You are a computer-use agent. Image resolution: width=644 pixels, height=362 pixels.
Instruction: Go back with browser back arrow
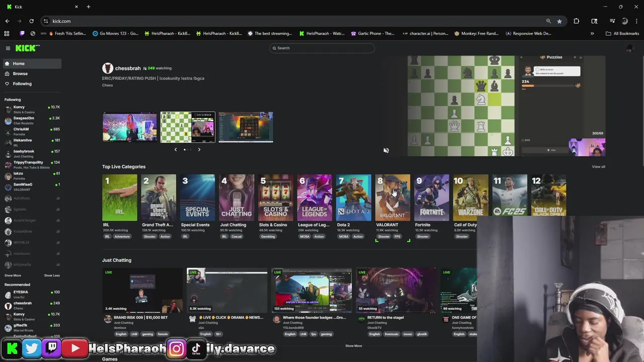(7, 21)
